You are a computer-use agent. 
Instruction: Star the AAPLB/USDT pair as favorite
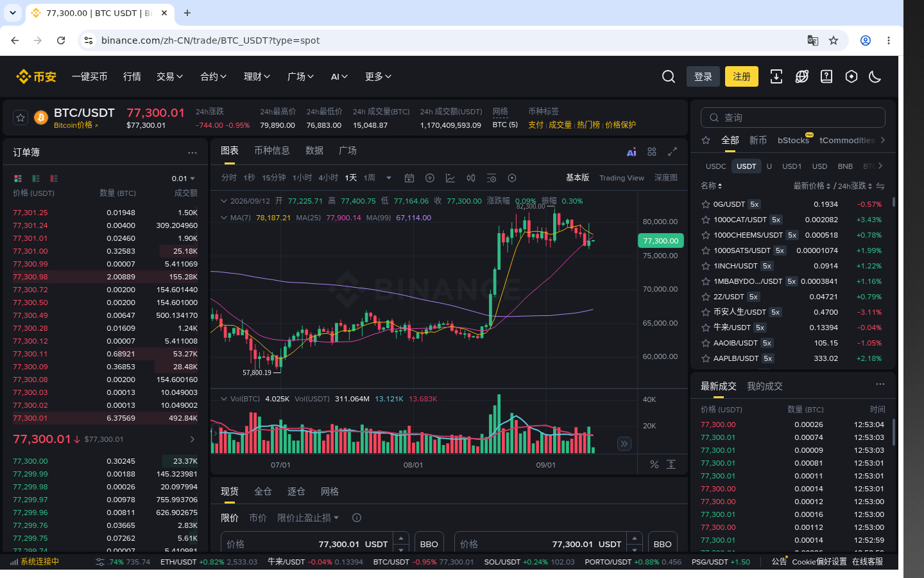[706, 358]
